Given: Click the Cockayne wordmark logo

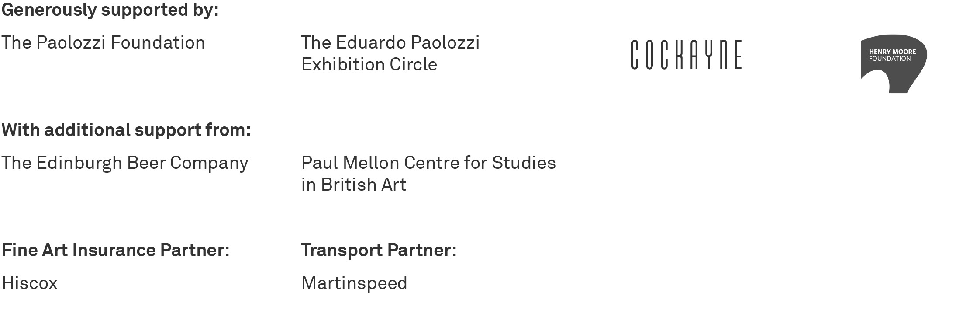Looking at the screenshot, I should tap(686, 55).
